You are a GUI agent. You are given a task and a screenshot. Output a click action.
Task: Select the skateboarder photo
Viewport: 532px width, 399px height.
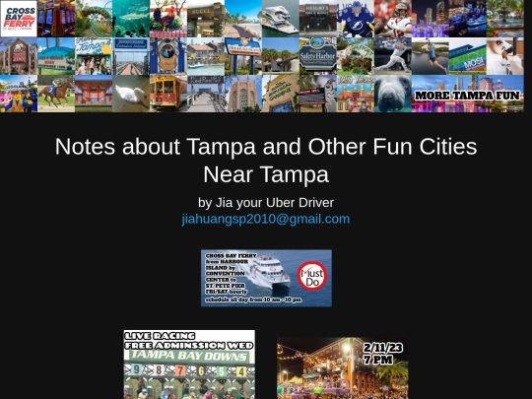tap(504, 56)
